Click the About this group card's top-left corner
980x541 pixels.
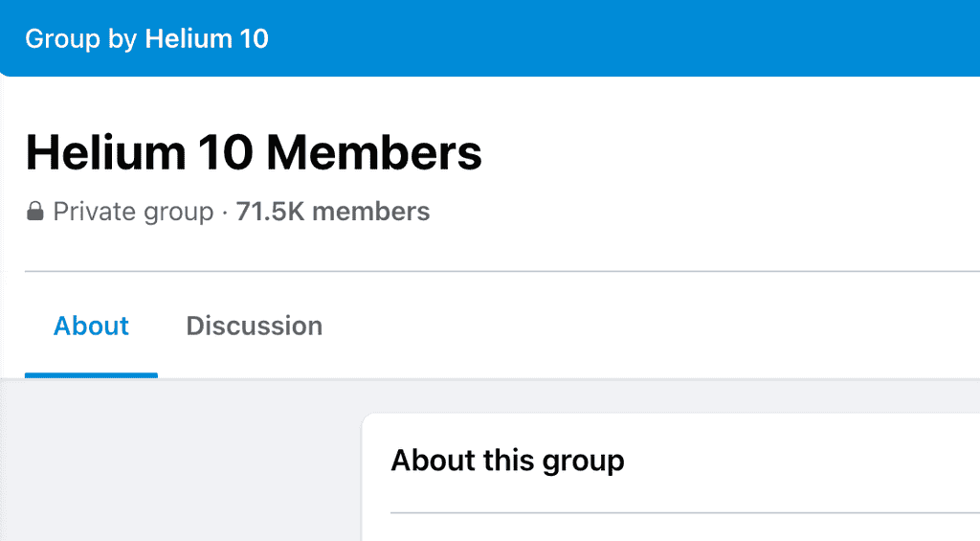pos(370,421)
